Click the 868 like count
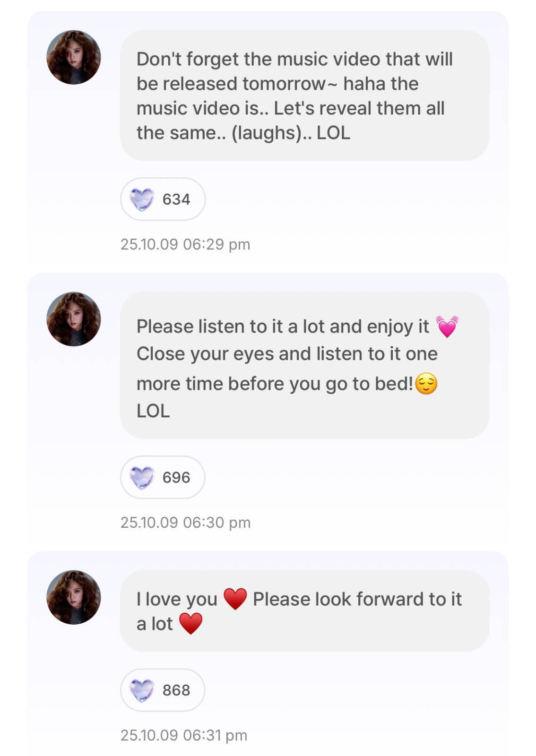 coord(176,690)
